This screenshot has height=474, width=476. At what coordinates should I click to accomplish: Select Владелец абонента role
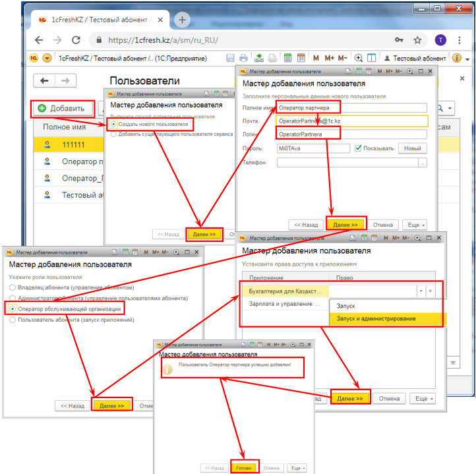point(13,287)
